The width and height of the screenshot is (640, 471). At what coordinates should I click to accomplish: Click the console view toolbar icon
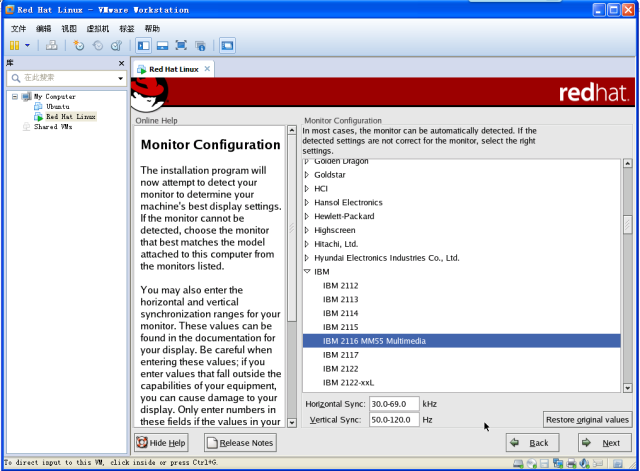point(227,45)
